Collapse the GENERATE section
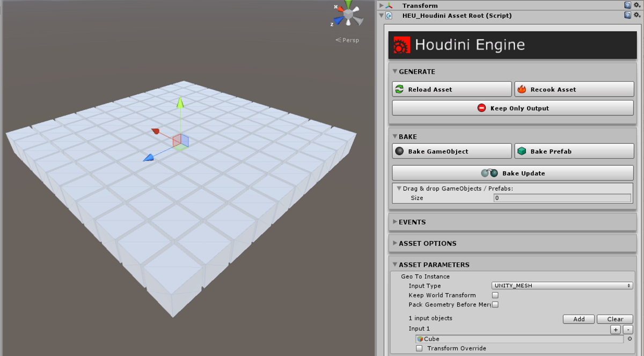The width and height of the screenshot is (644, 356). [416, 71]
